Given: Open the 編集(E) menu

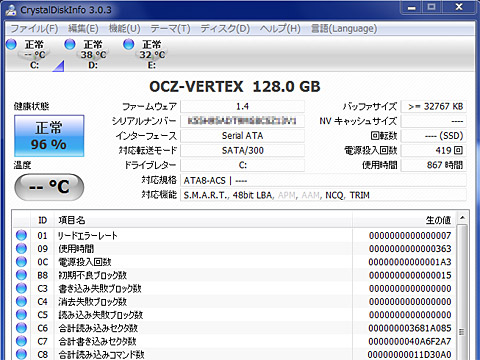Looking at the screenshot, I should (x=83, y=29).
